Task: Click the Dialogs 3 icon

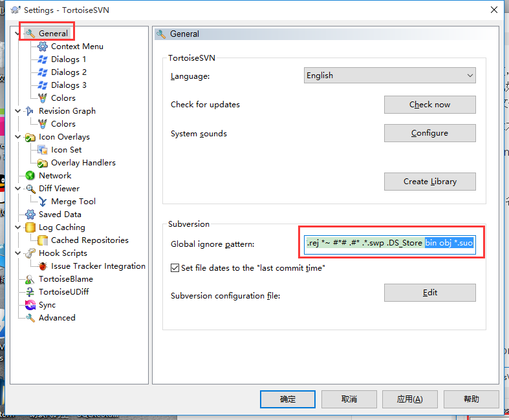Action: pos(43,85)
